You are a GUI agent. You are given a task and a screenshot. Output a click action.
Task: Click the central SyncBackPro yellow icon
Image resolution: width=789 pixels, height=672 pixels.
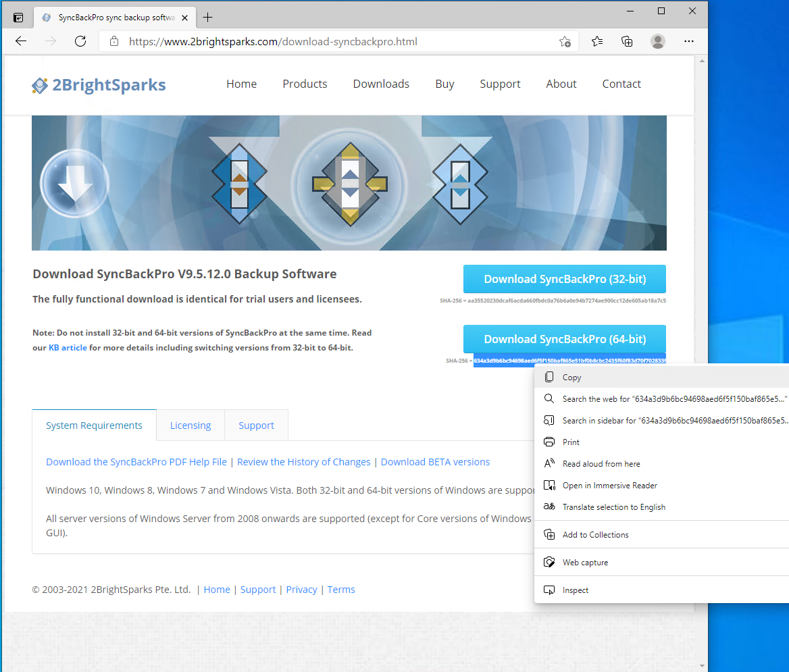[x=350, y=184]
